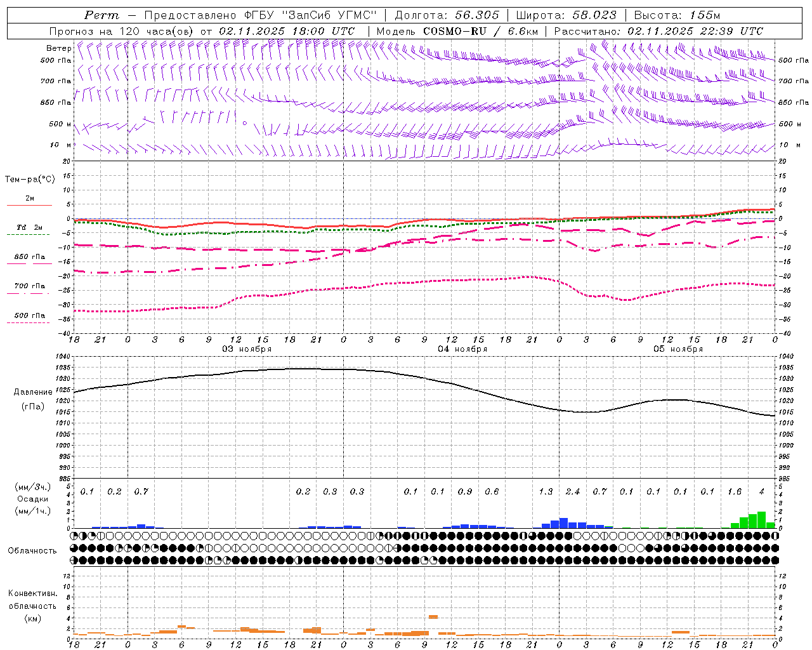
Task: Click the "Давление" pressure panel label
Action: (x=33, y=392)
